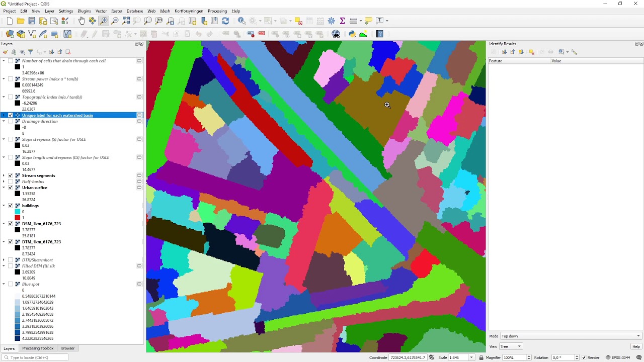644x362 pixels.
Task: Click the filter legend funnel icon
Action: click(30, 52)
